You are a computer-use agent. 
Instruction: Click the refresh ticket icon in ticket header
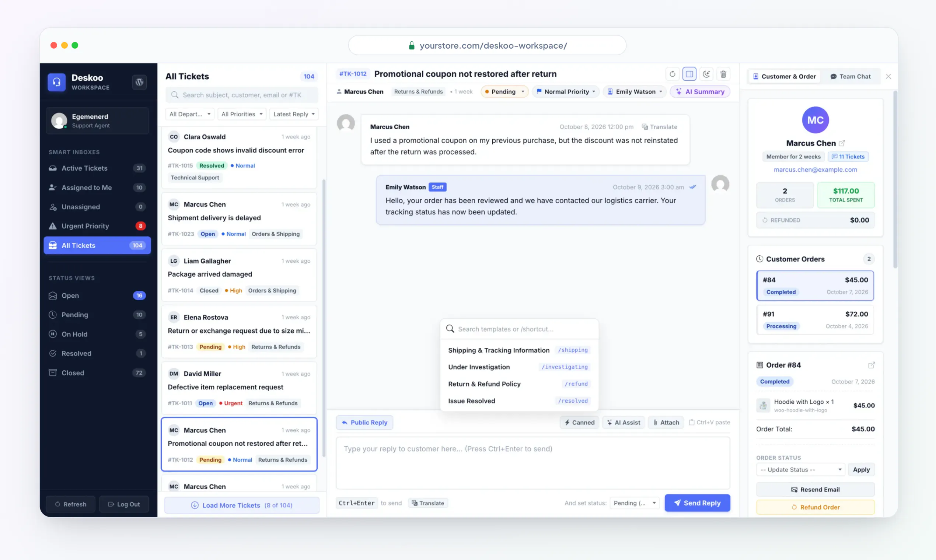672,74
